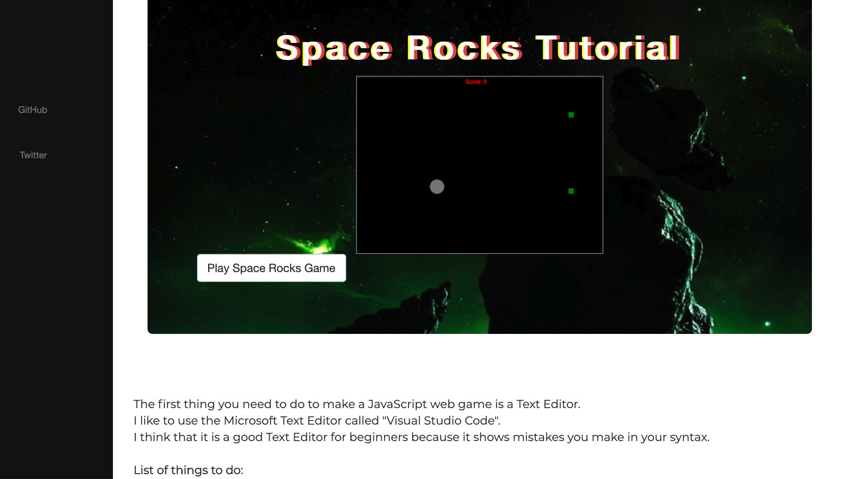The image size is (868, 479).
Task: Click the words "Text Editor" ending first sentence
Action: (547, 404)
